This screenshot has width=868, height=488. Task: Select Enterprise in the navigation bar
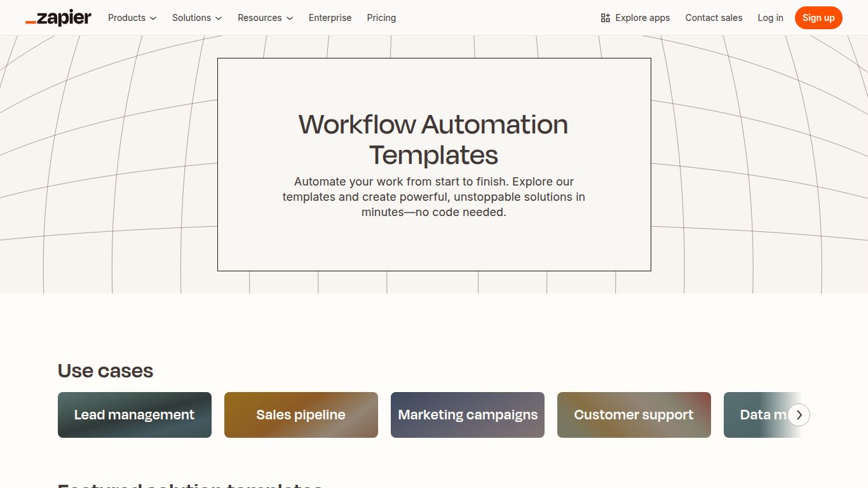pyautogui.click(x=330, y=18)
